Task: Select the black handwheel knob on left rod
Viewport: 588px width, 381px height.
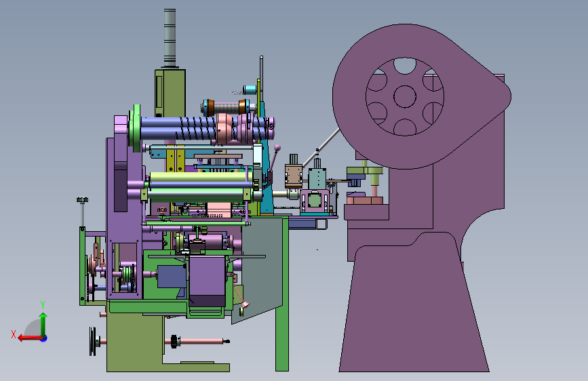Action: click(83, 200)
